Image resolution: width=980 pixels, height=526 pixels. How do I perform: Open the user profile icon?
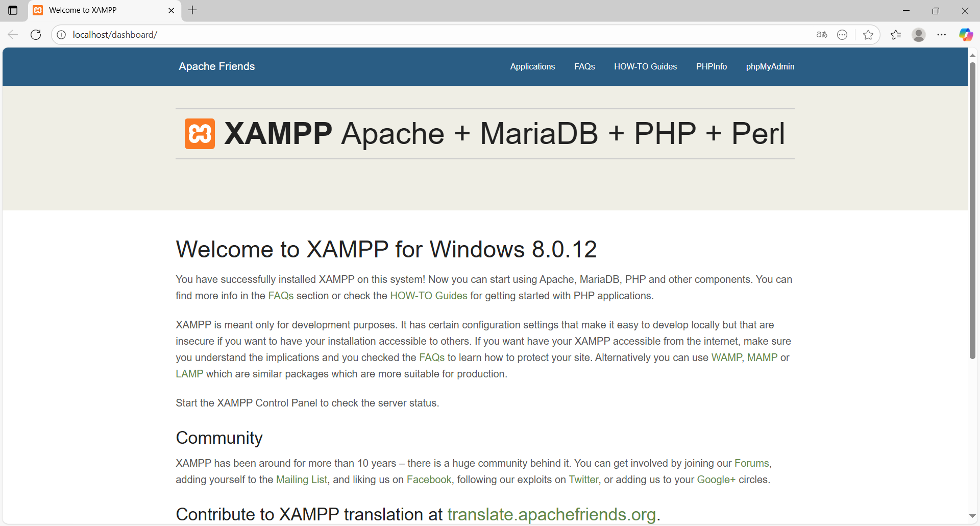918,35
